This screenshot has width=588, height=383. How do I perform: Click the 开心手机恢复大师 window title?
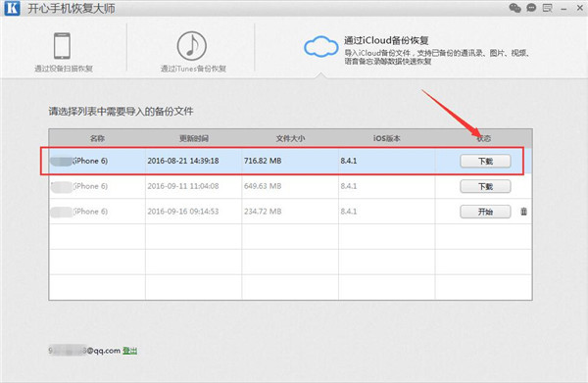72,8
